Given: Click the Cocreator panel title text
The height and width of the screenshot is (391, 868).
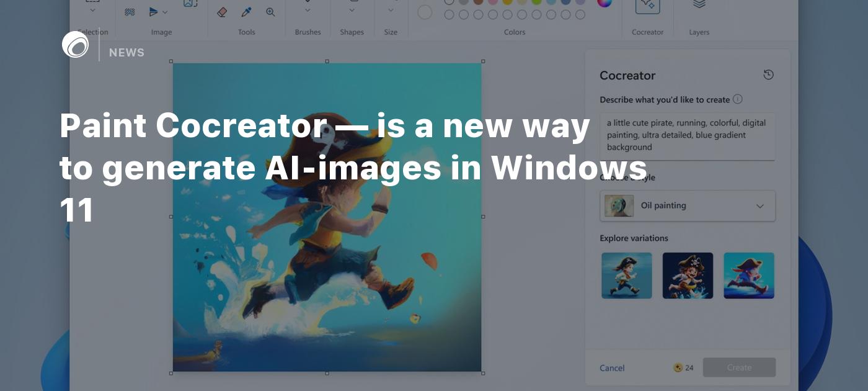Looking at the screenshot, I should [627, 76].
